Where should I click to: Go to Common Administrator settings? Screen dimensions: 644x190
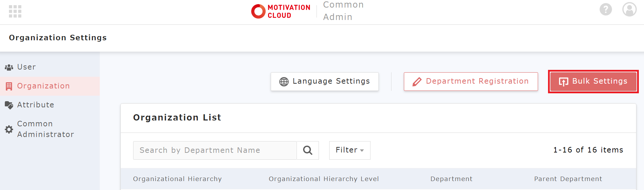point(45,129)
